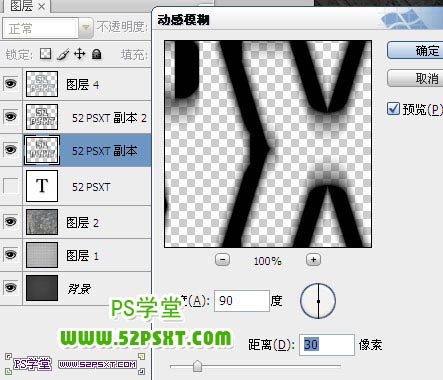443x380 pixels.
Task: Select the 图层 4 thumbnail
Action: point(42,84)
